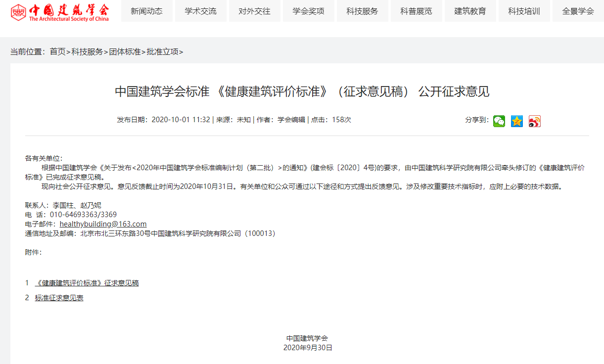Open the 对外交往 menu
Screen dimensions: 604x364
point(254,11)
